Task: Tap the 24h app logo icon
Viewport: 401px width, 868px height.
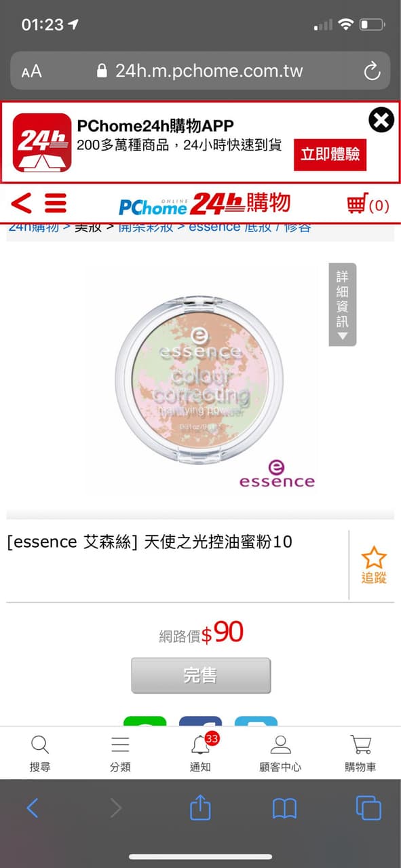Action: pyautogui.click(x=42, y=143)
